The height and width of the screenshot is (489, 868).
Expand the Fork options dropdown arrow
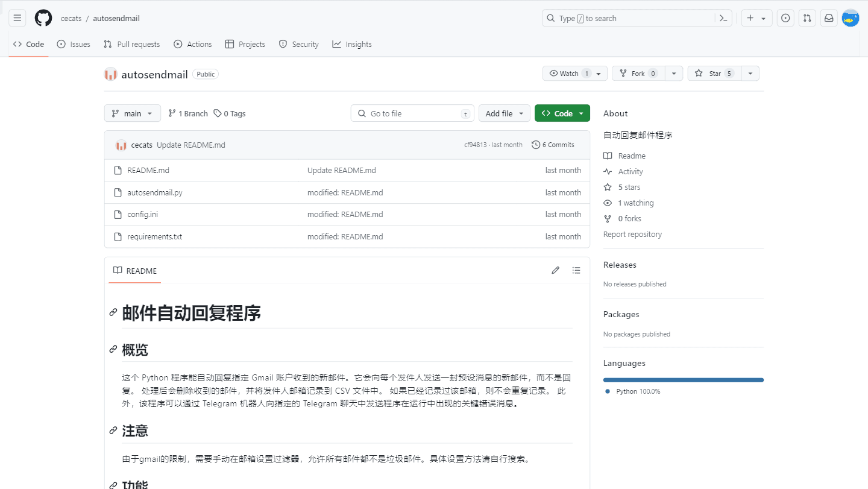tap(674, 74)
